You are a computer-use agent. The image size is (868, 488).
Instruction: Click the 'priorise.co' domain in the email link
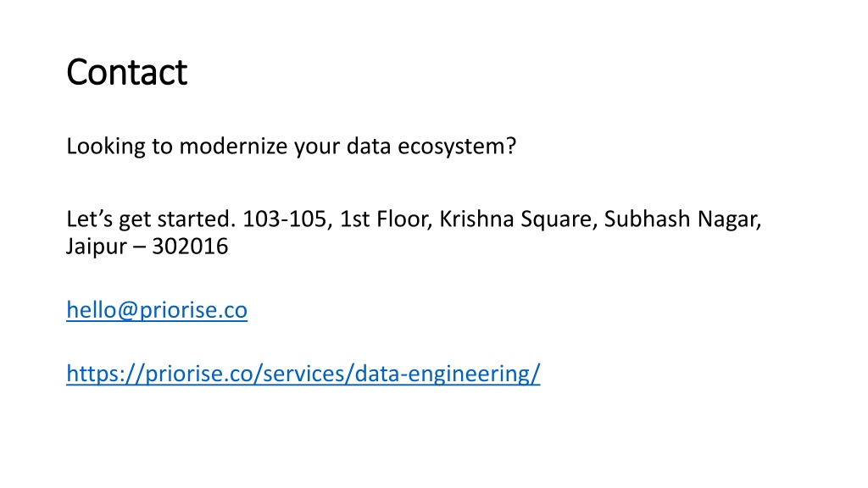[x=193, y=310]
